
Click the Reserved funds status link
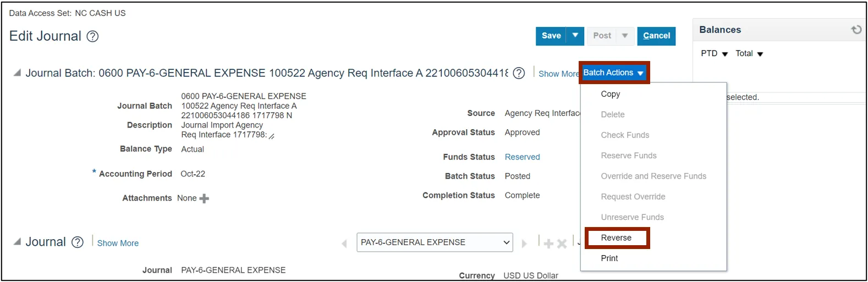coord(522,157)
